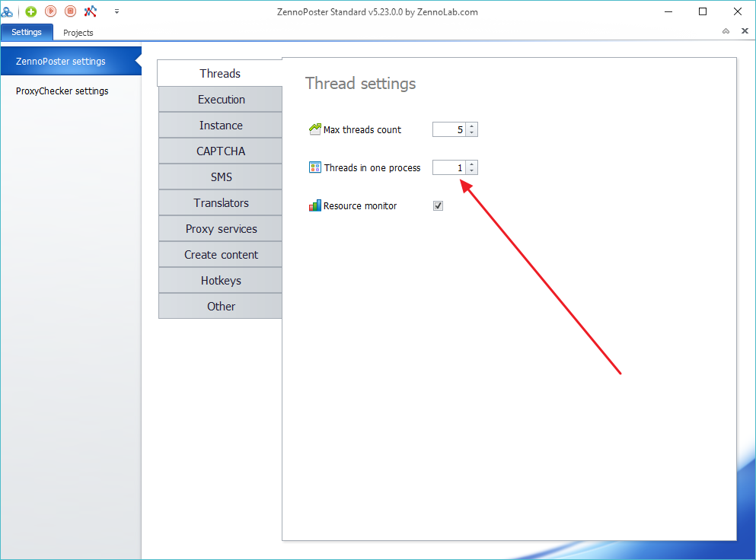Open the Instance settings tab
The image size is (756, 560).
(x=221, y=126)
